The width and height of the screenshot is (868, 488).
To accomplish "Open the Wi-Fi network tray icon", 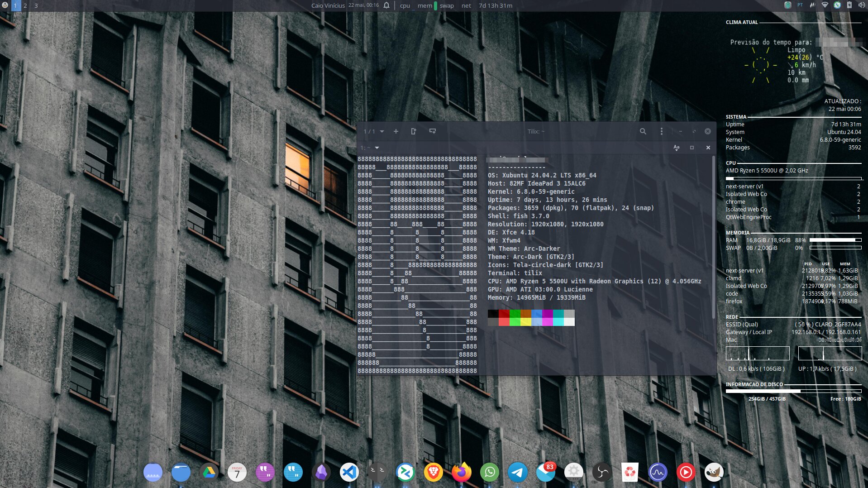I will tap(825, 5).
